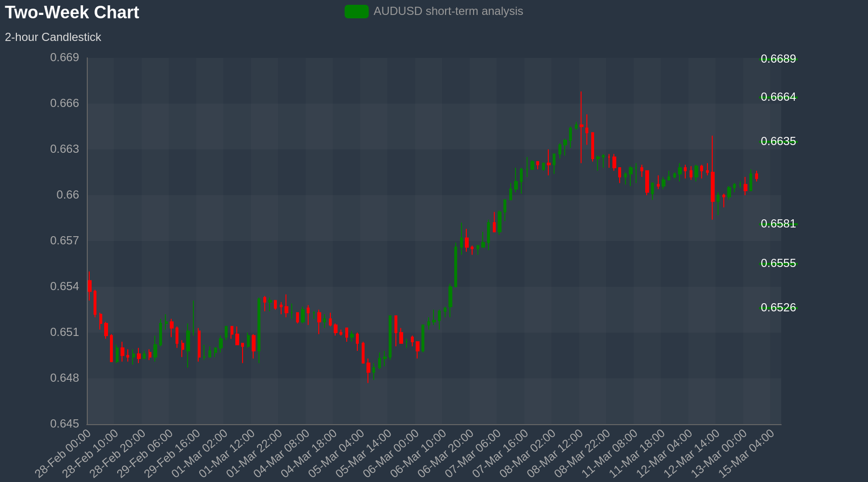Click the 0.651 y-axis tick label
The height and width of the screenshot is (482, 868).
[x=65, y=333]
